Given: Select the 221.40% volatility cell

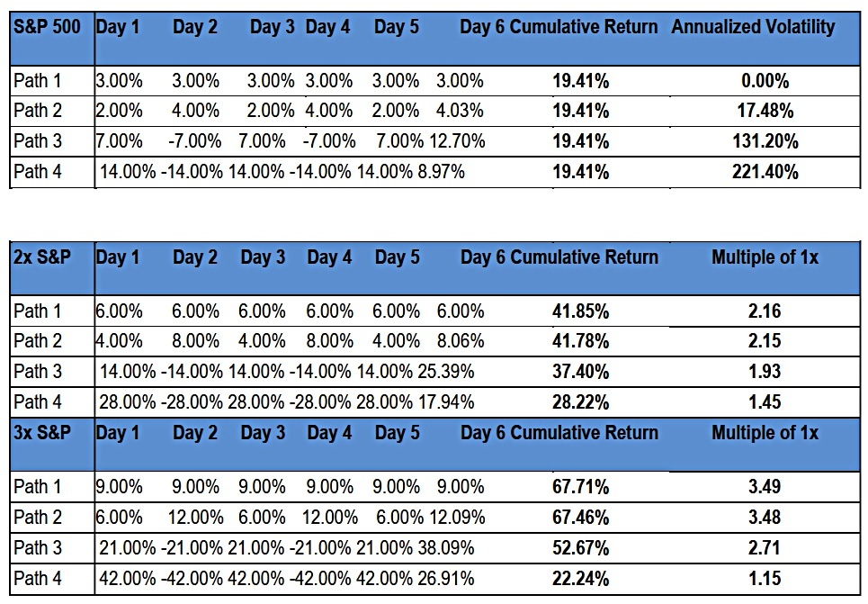Looking at the screenshot, I should [765, 172].
